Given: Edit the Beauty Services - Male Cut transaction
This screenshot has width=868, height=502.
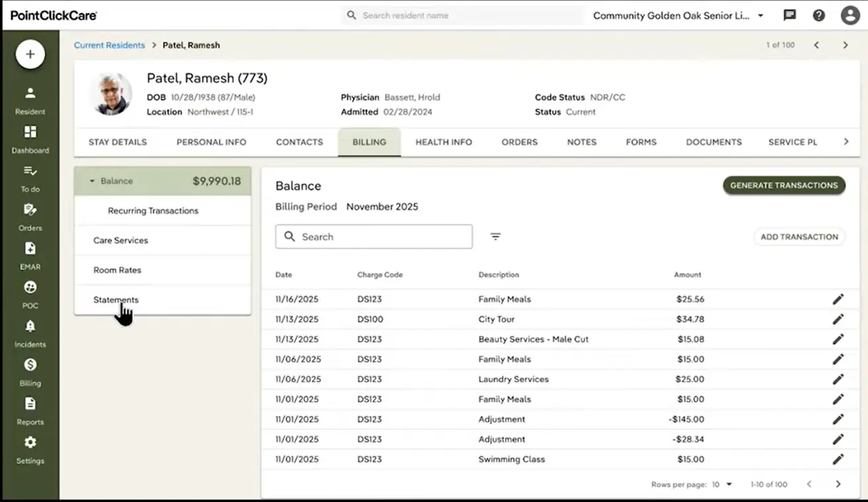Looking at the screenshot, I should click(838, 339).
